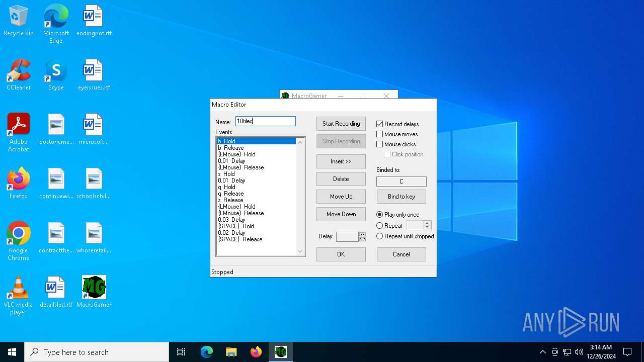Decrease the Repeat count spinner
The height and width of the screenshot is (362, 644).
[x=427, y=228]
